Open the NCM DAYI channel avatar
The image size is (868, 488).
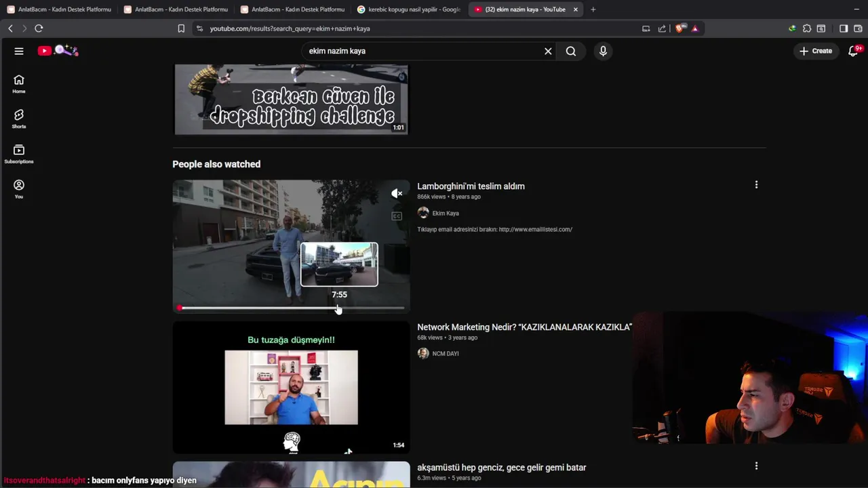click(x=423, y=354)
